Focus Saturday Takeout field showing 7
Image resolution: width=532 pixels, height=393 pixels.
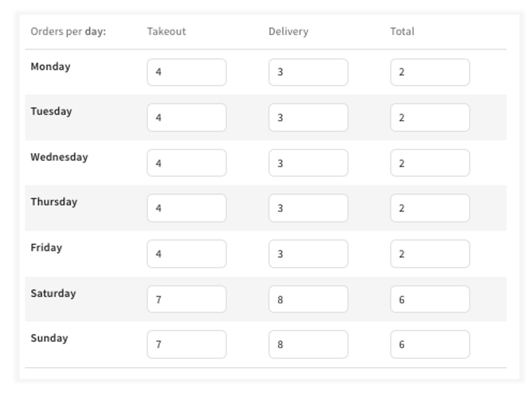[186, 299]
